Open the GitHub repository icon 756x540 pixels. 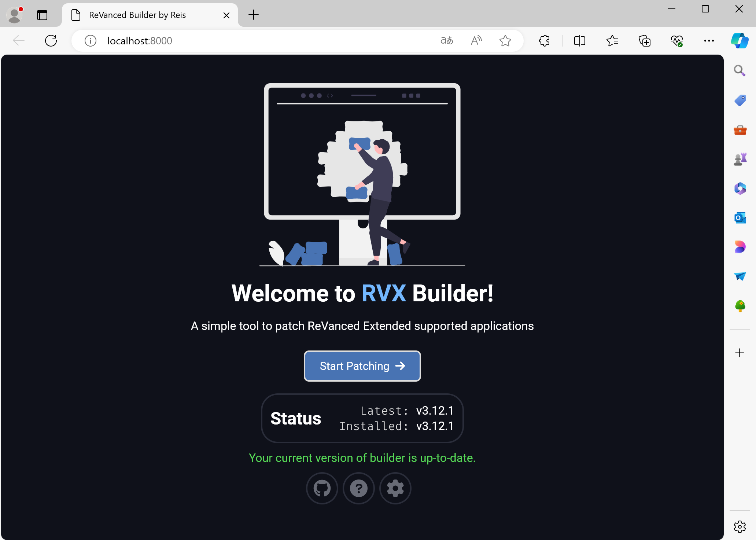click(322, 488)
